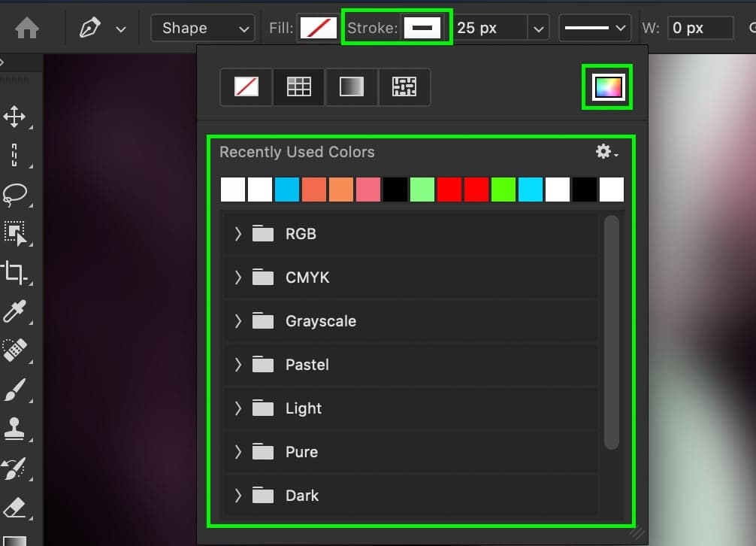Open the stroke width dropdown arrow

(538, 29)
